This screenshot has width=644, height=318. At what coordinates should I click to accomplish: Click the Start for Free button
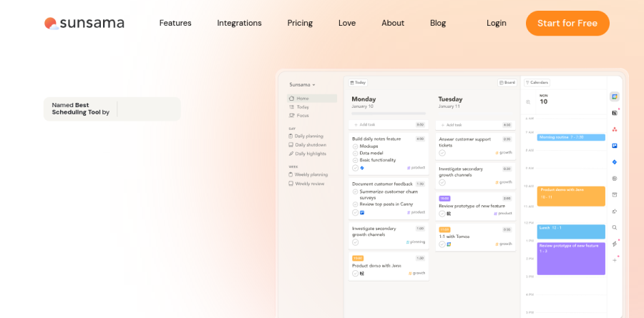click(567, 23)
